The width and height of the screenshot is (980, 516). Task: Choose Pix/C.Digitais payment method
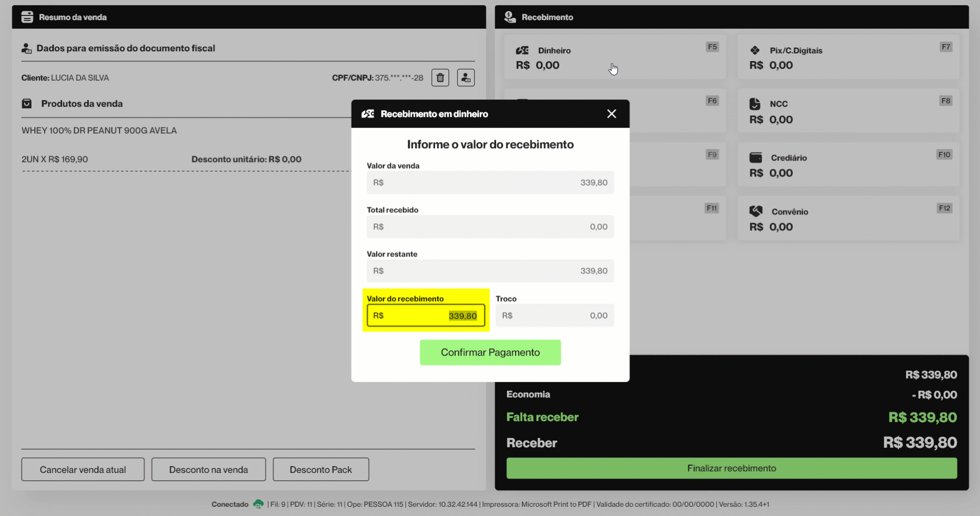point(848,57)
